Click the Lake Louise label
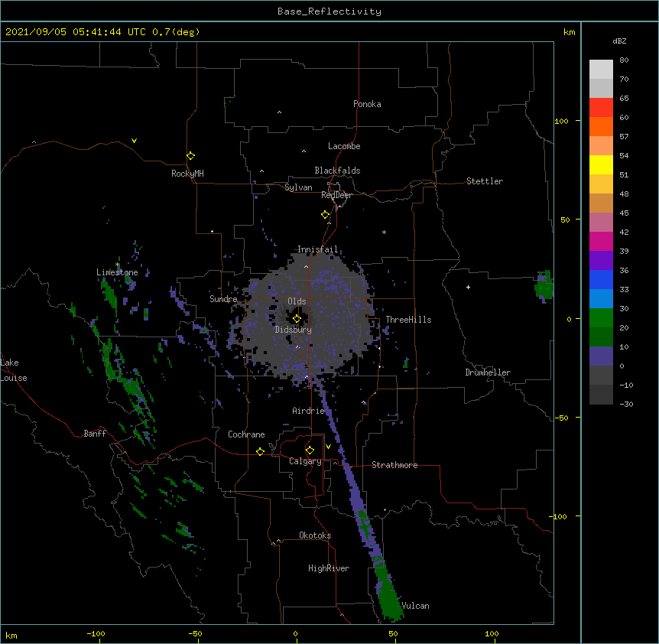 13,370
